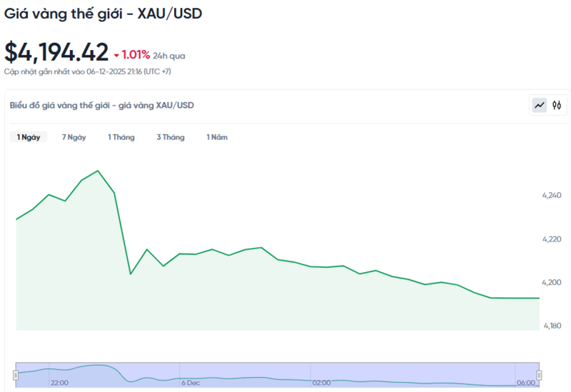
Task: Click the 4,200 y-axis price label
Action: click(552, 283)
